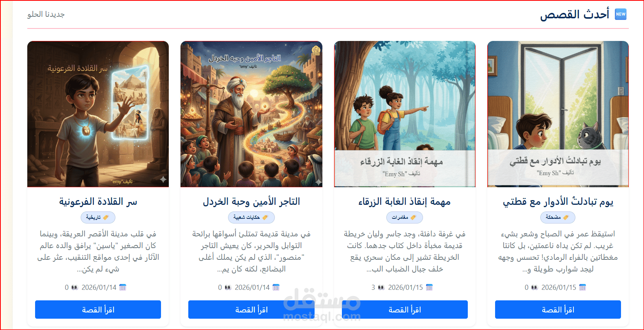Open the pharaonic necklace story cover
Screen dimensions: 644x330
point(98,114)
